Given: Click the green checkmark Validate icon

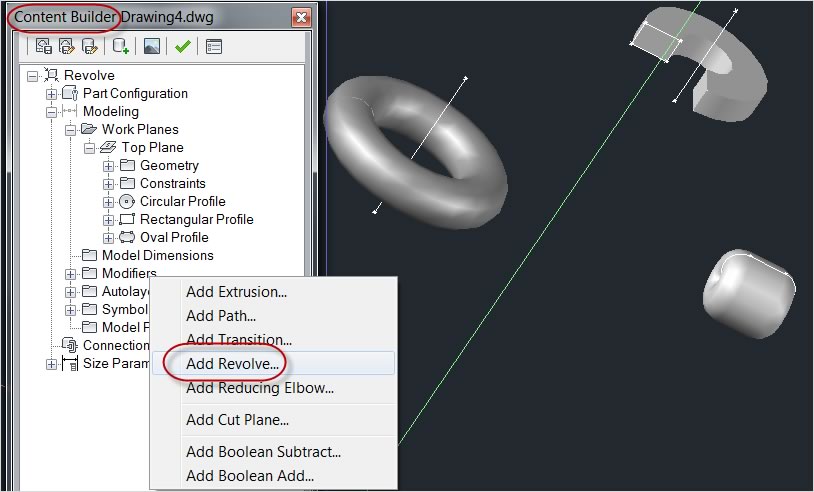Looking at the screenshot, I should tap(182, 46).
